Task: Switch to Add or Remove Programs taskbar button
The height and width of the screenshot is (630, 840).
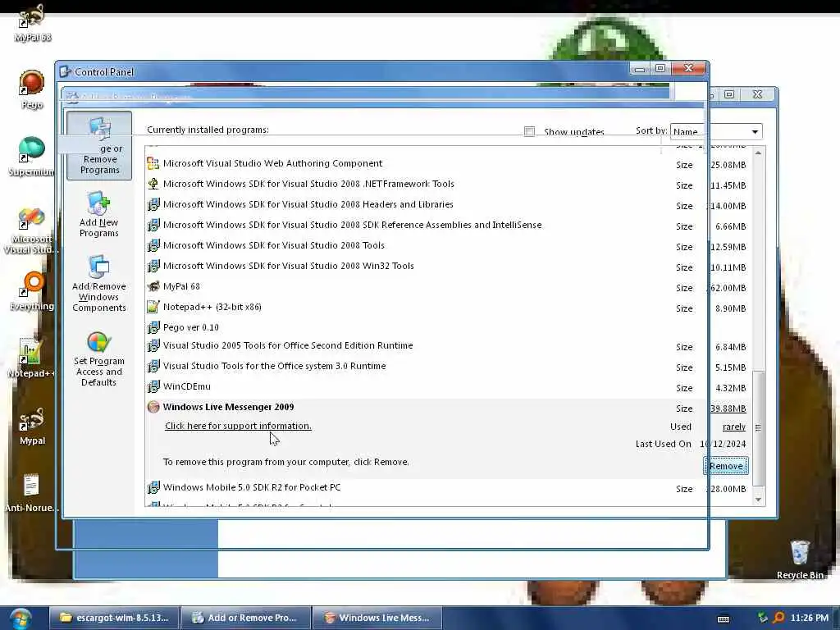Action: click(x=246, y=618)
